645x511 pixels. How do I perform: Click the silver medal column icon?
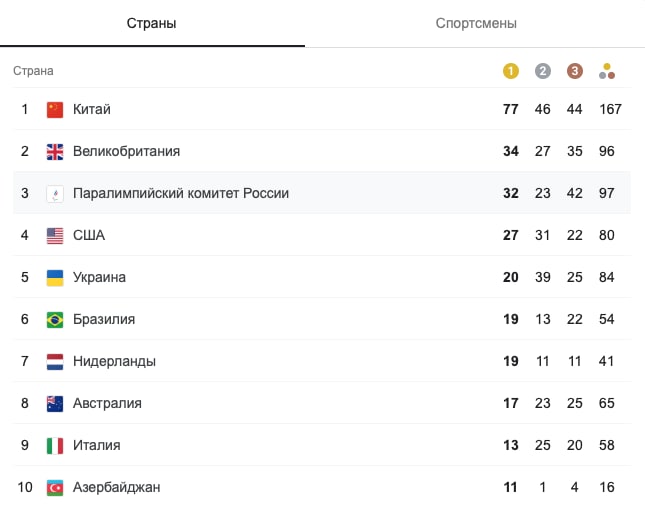(x=542, y=71)
